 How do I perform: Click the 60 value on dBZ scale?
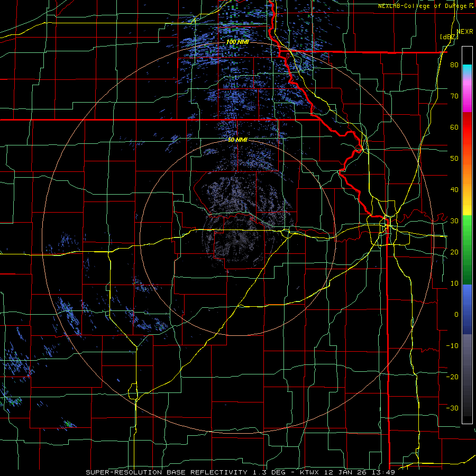tap(454, 127)
